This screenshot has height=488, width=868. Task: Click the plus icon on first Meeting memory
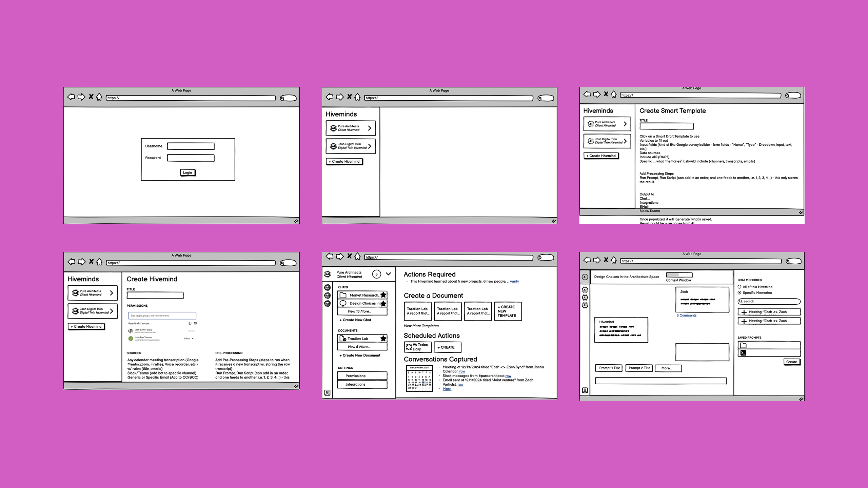(x=744, y=312)
